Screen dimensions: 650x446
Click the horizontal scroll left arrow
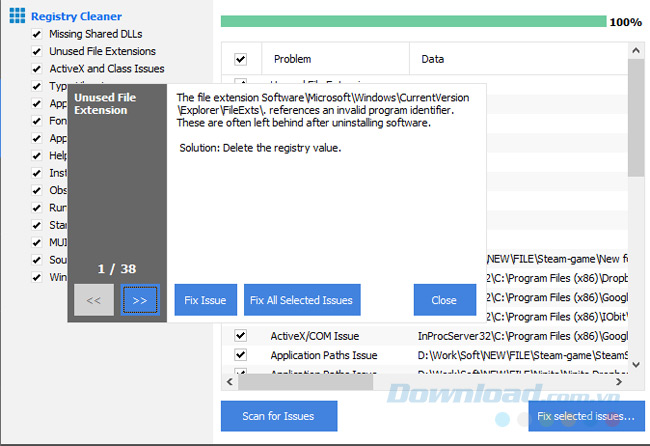230,381
